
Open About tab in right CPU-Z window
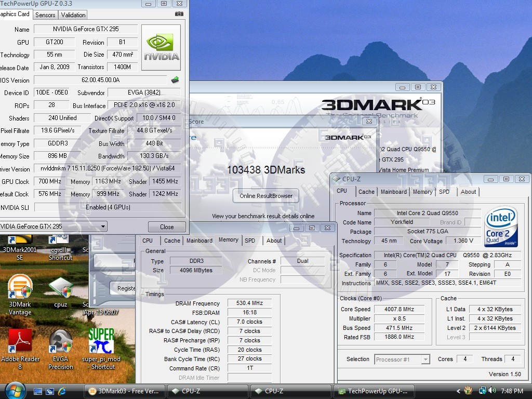(468, 192)
